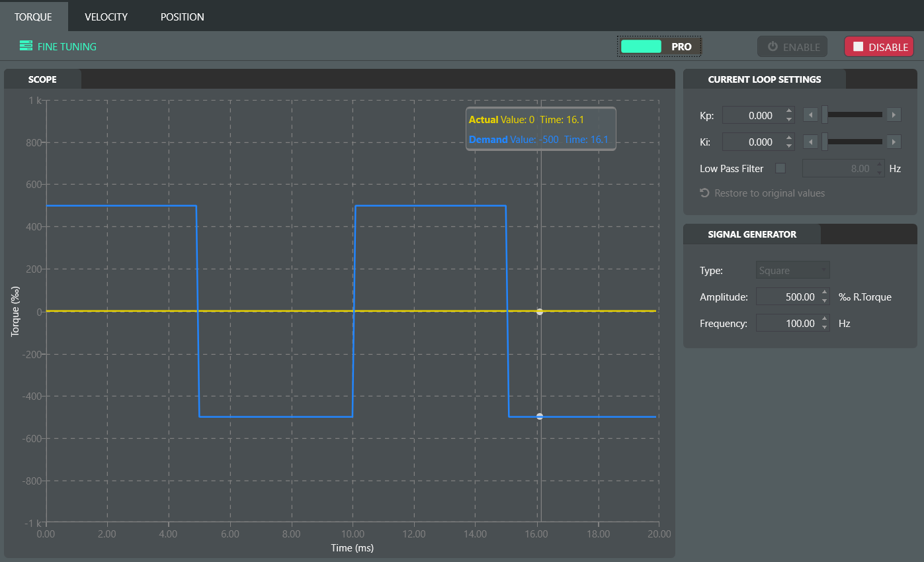The image size is (924, 562).
Task: Open the signal Type dropdown
Action: coord(792,270)
